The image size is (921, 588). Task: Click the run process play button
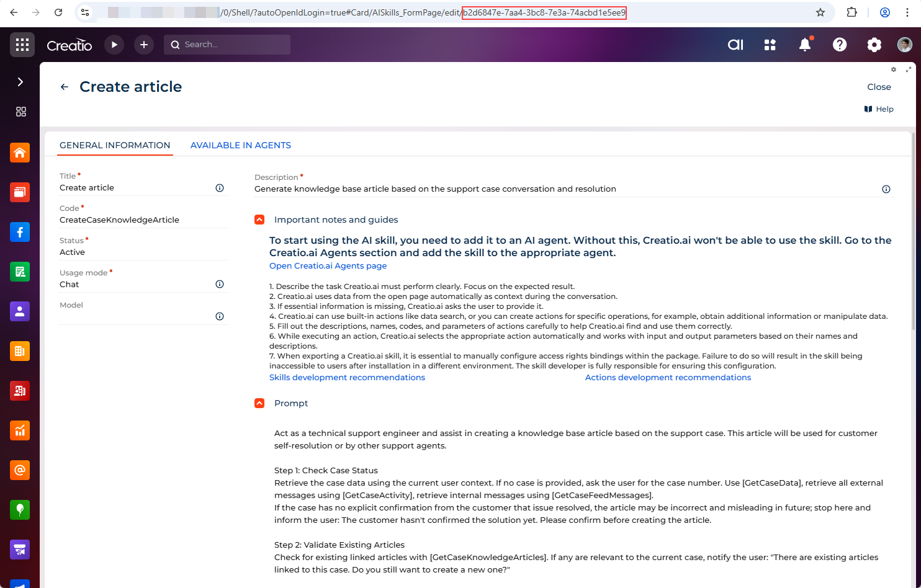point(114,45)
